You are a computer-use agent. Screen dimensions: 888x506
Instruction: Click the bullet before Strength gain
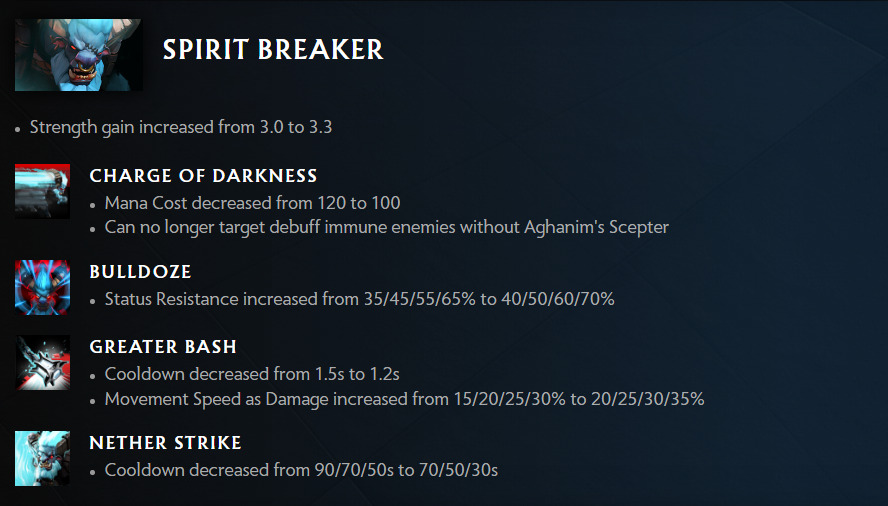(x=19, y=129)
